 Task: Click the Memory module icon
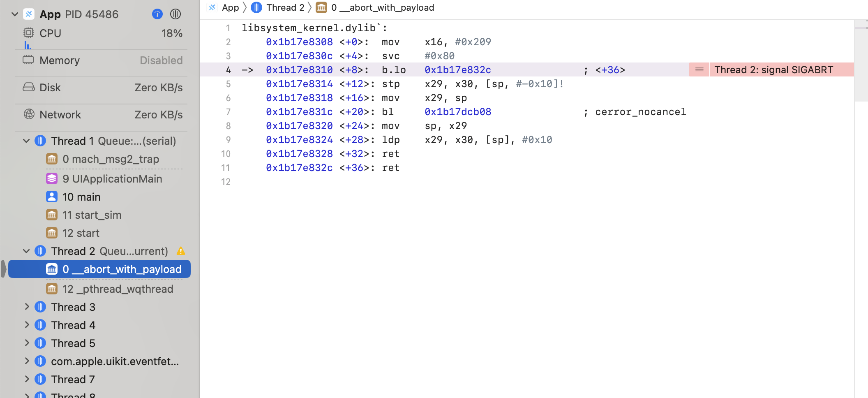point(28,60)
